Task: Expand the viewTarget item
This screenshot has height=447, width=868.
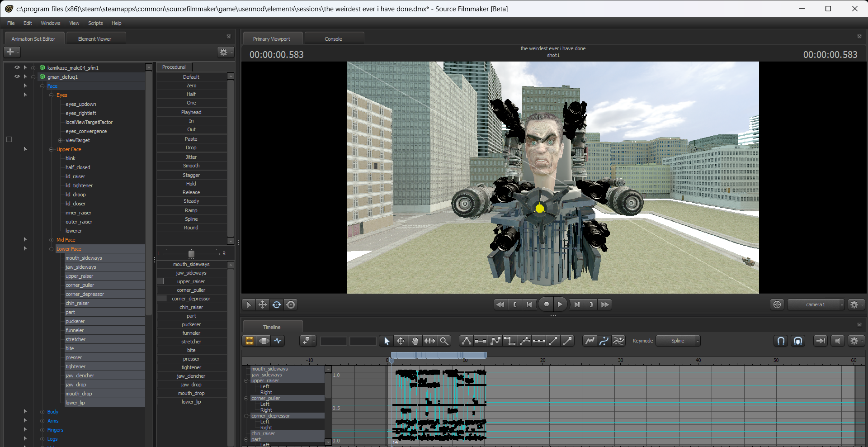Action: click(x=61, y=140)
